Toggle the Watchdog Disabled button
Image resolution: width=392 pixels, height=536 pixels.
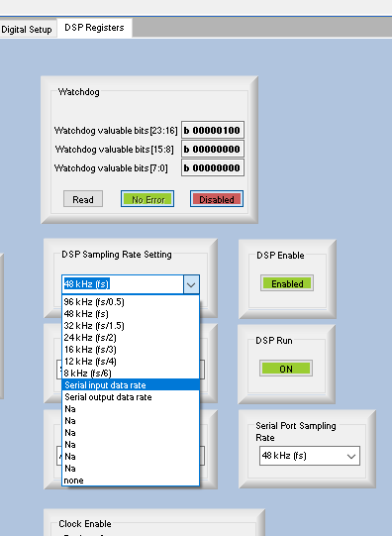point(217,199)
